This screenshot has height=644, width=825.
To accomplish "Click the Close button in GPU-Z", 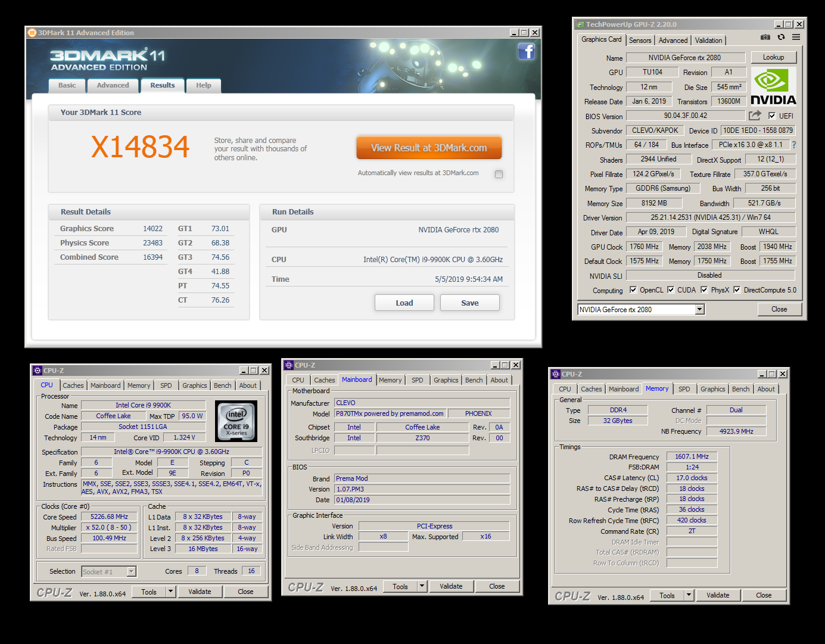I will (x=779, y=309).
